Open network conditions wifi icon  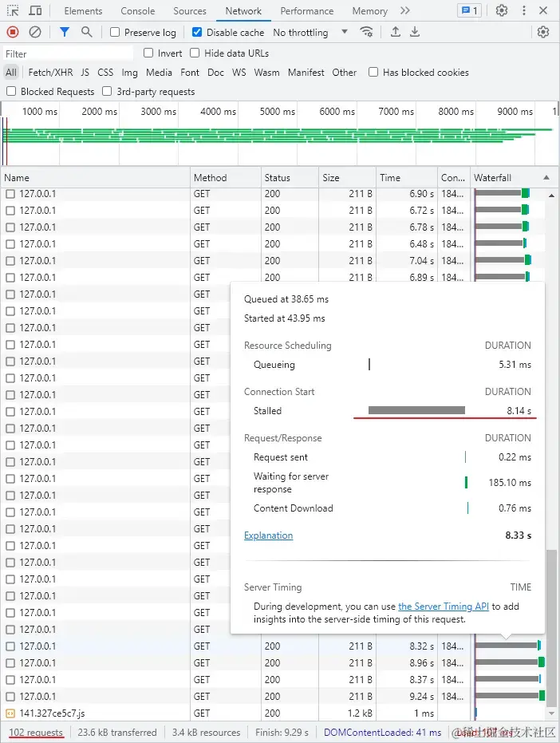click(366, 32)
